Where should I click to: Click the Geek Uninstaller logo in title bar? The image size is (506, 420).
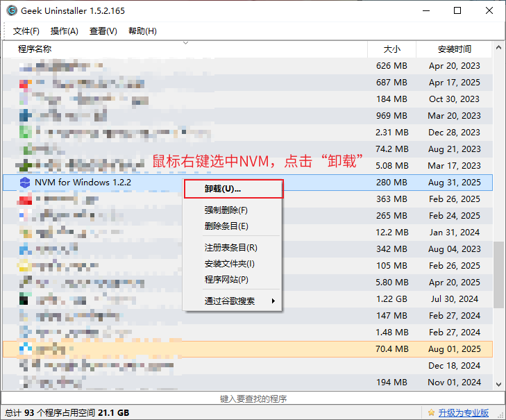click(x=12, y=10)
